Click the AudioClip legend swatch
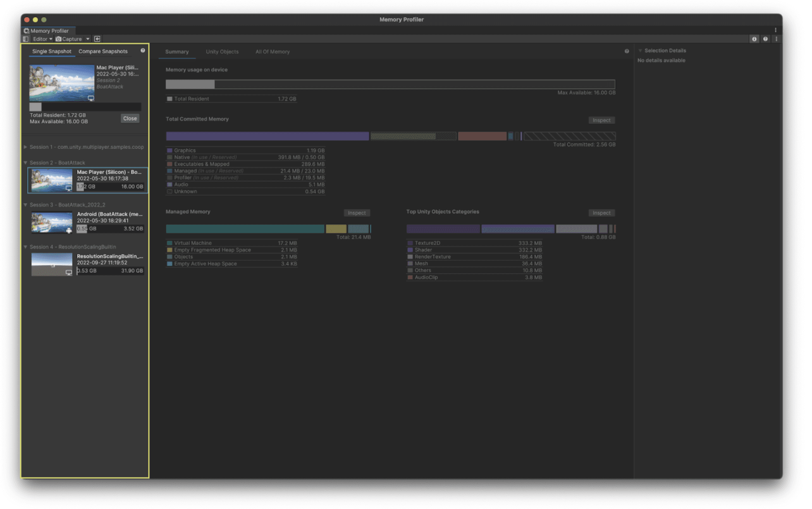Image resolution: width=812 pixels, height=509 pixels. click(410, 278)
